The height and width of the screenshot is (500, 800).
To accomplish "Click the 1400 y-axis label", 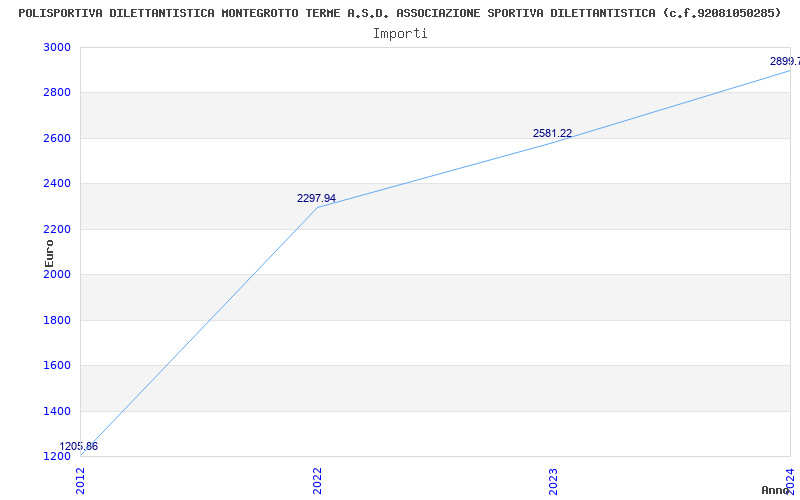I will click(x=55, y=411).
